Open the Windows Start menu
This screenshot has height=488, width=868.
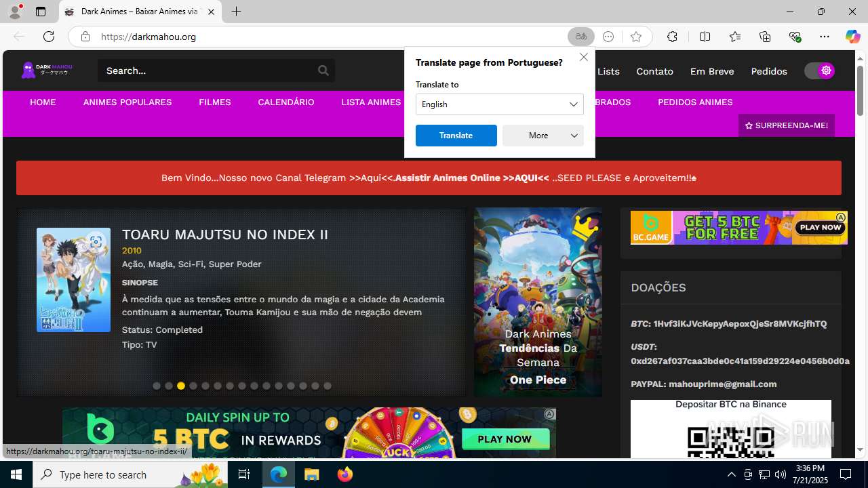16,474
